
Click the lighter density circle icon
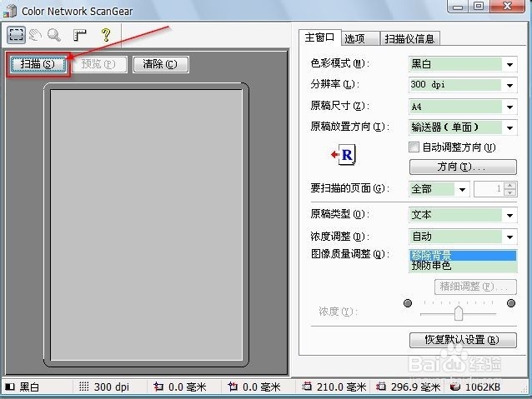[x=408, y=303]
